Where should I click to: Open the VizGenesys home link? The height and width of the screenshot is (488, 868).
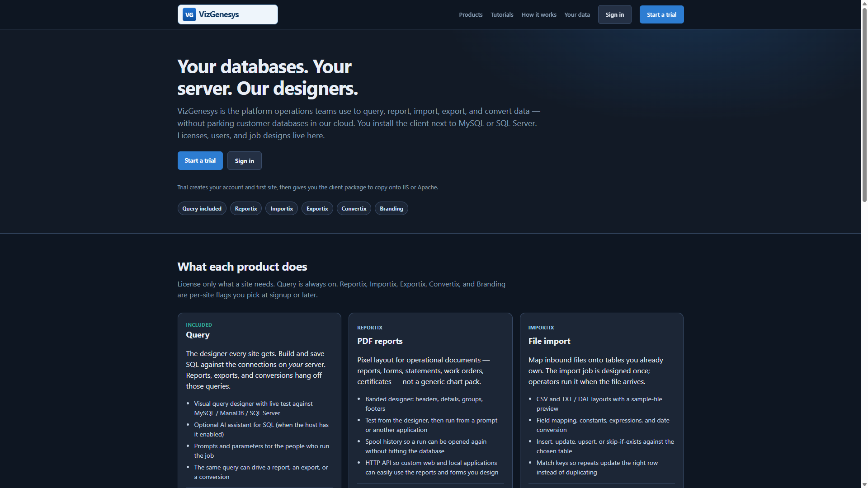point(227,14)
